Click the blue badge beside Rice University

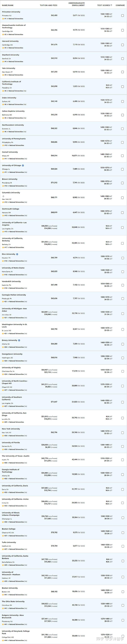(x=17, y=254)
